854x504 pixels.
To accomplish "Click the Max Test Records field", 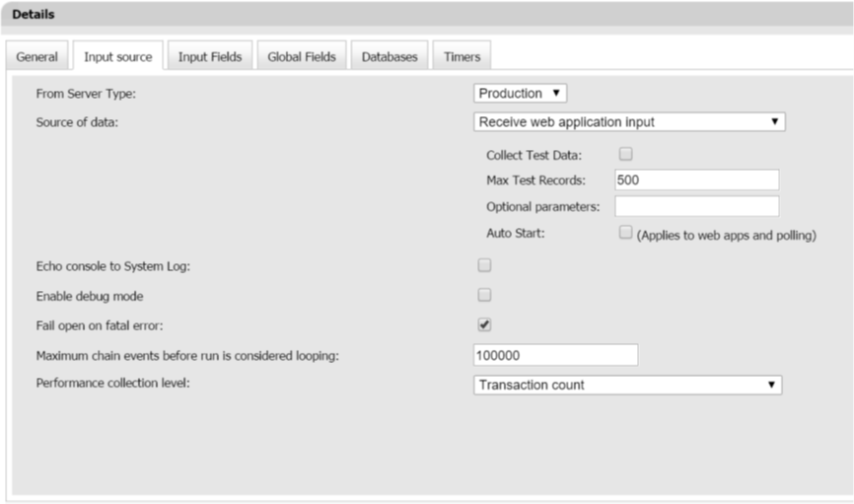I will coord(696,180).
